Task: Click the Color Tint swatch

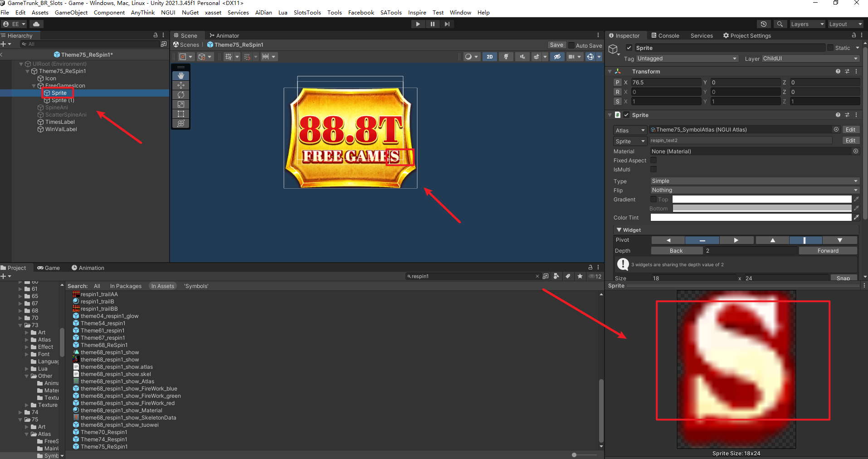Action: point(751,218)
